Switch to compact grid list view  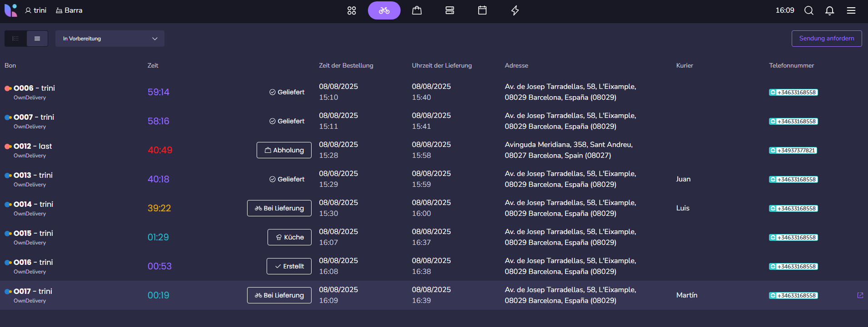point(15,39)
